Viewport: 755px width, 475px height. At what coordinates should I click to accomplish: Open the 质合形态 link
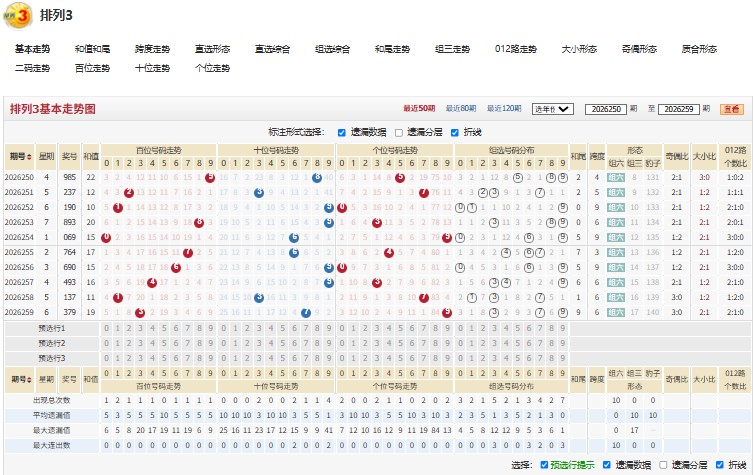click(x=699, y=49)
